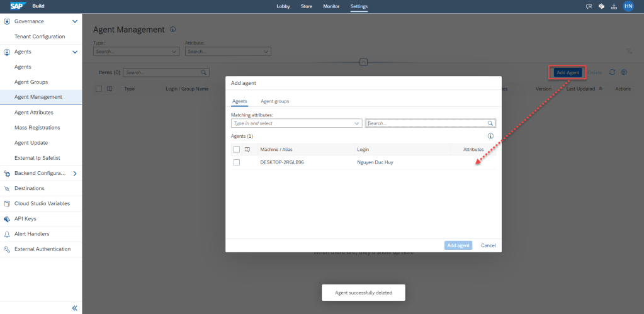The image size is (644, 314).
Task: Toggle select-all checkbox in Add agent table
Action: (x=237, y=149)
